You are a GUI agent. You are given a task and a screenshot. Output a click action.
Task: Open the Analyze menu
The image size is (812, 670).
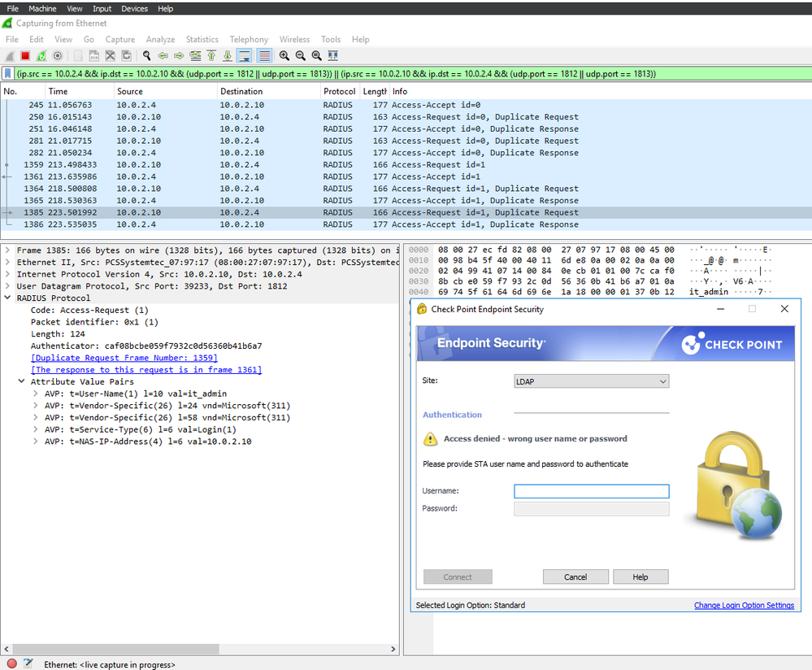(160, 39)
